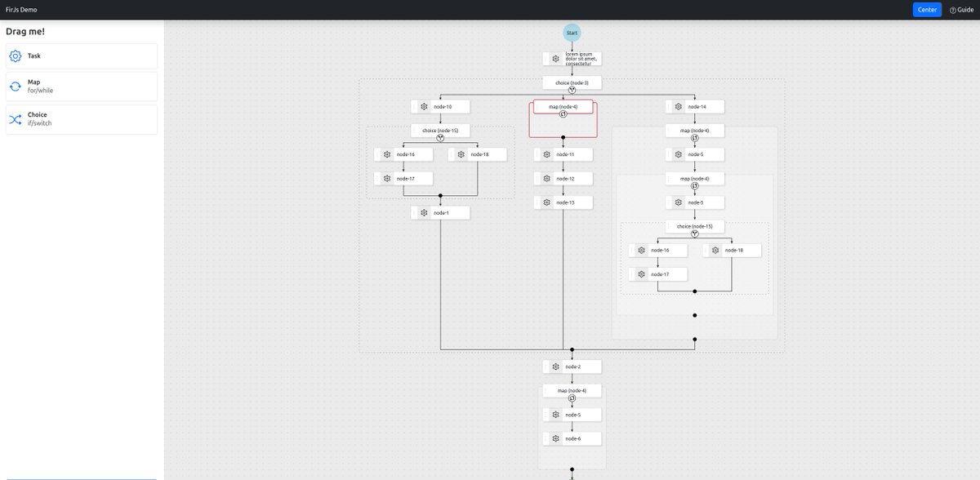The height and width of the screenshot is (480, 980).
Task: Click the branch icon of choice (node-15) below node-10
Action: [440, 138]
